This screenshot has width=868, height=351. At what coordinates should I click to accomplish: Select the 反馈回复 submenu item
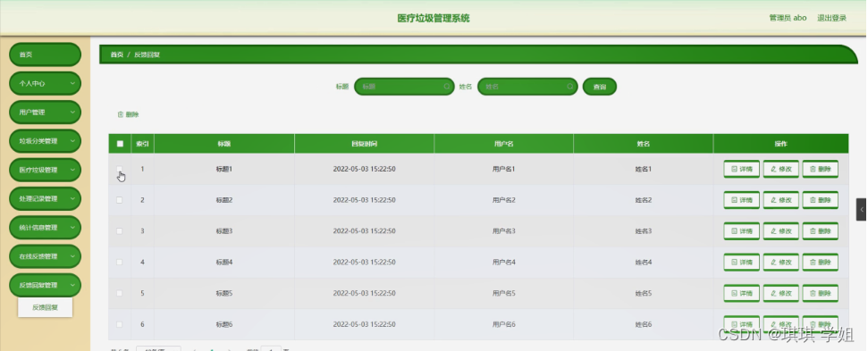click(x=45, y=307)
